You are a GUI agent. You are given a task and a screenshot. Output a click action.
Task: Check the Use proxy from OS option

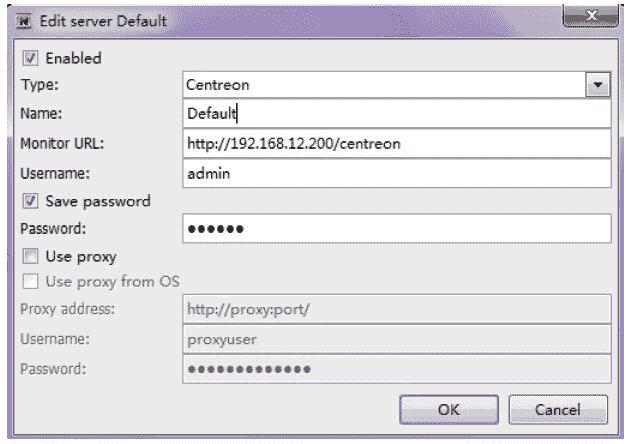[x=30, y=281]
